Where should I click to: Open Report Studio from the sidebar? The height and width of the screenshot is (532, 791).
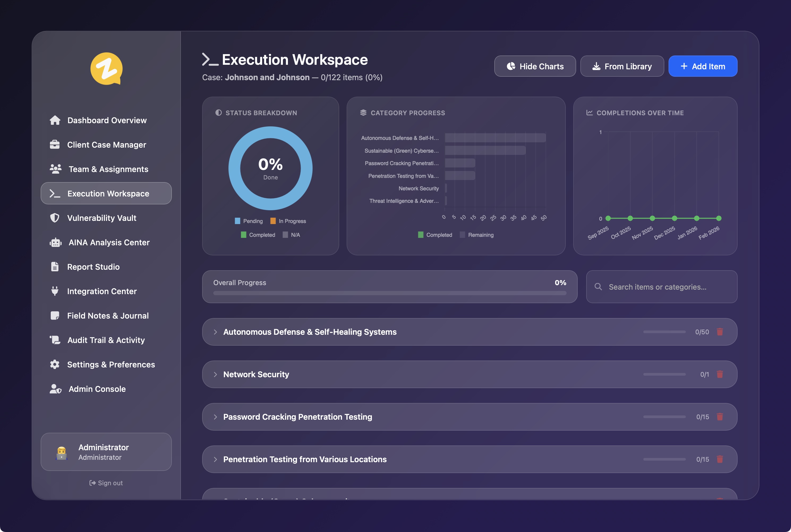click(93, 267)
